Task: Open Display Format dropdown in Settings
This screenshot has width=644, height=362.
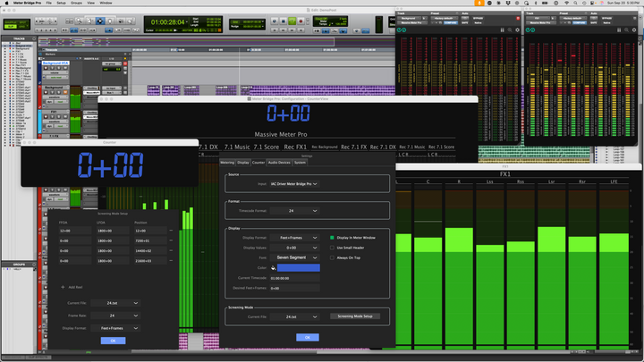Action: (294, 238)
